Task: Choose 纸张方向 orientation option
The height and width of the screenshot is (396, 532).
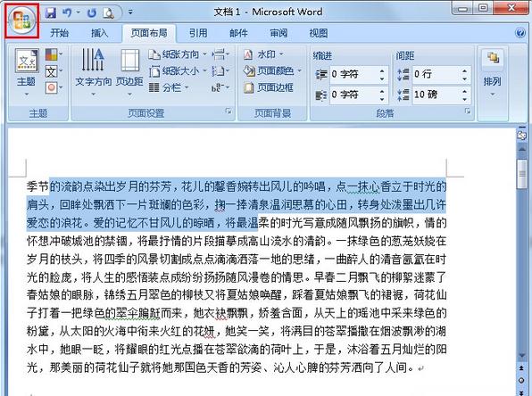Action: [x=178, y=54]
